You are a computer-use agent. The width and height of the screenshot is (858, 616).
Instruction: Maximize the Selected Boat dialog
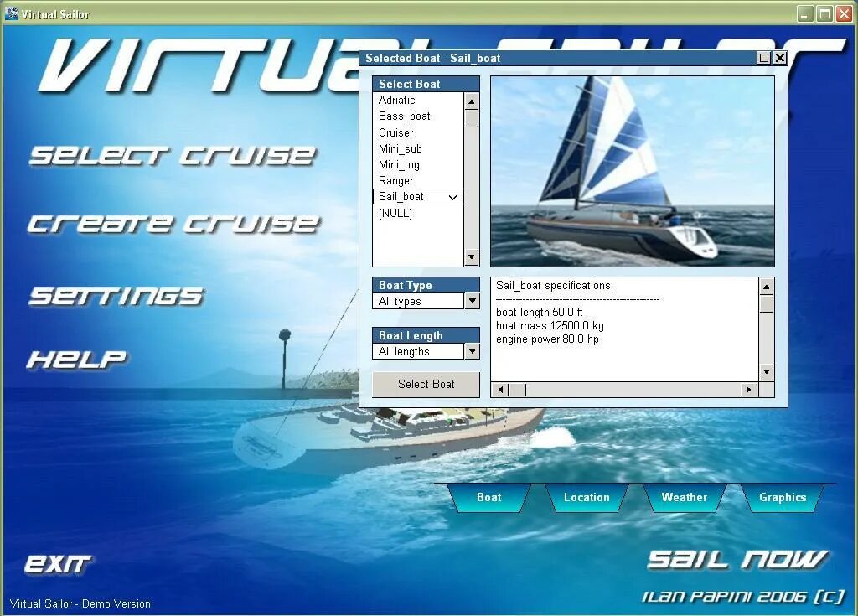click(764, 58)
